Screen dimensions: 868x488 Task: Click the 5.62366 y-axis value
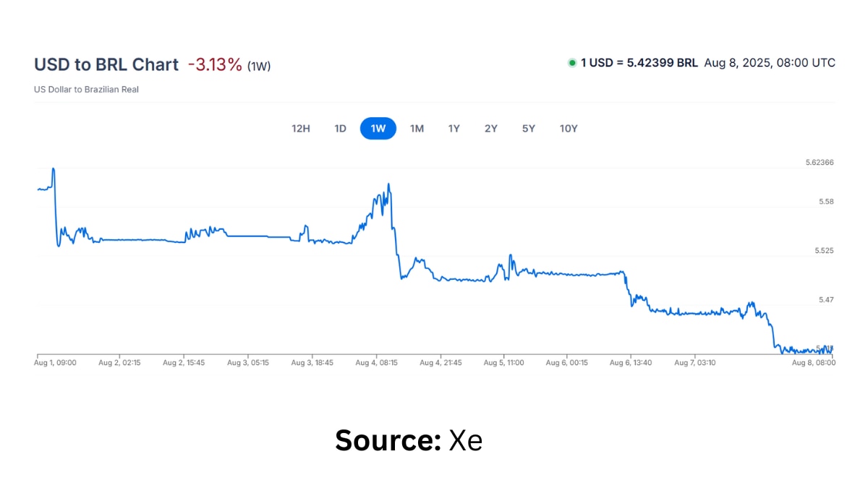(x=820, y=163)
